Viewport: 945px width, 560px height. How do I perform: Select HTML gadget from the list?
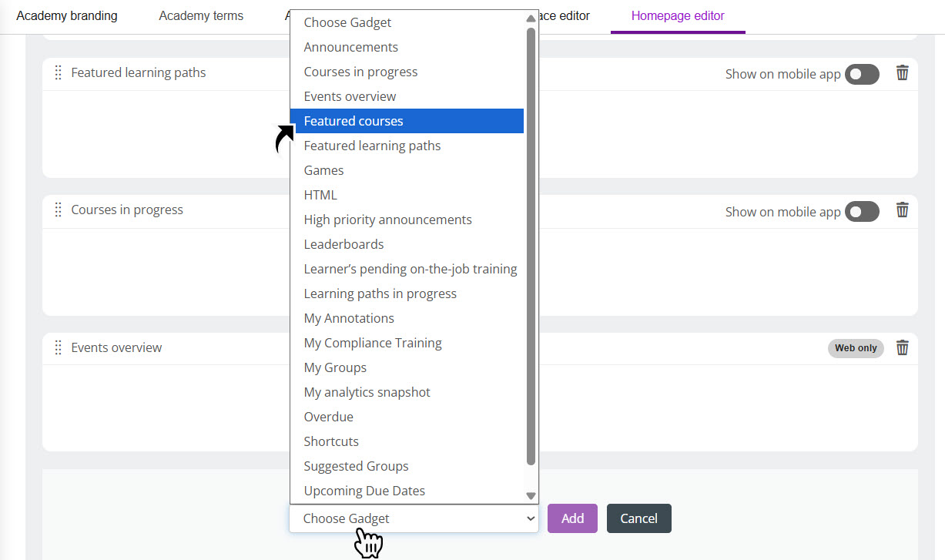point(320,195)
